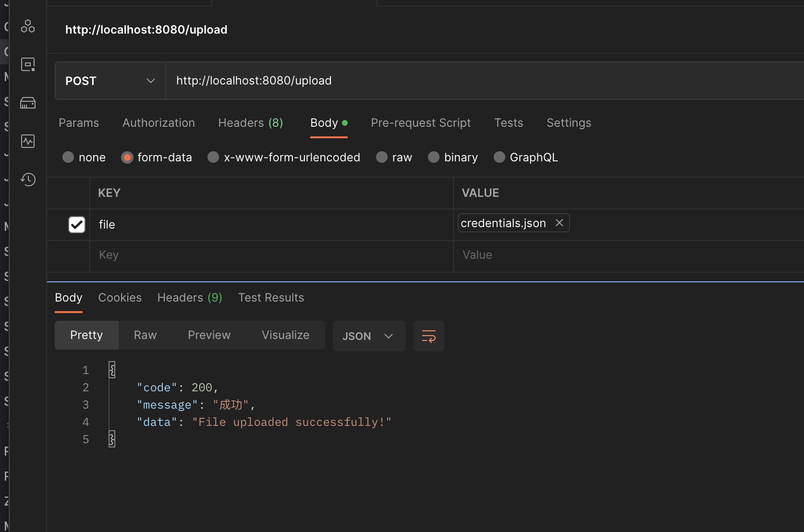Open the request Headers (8) tab
This screenshot has height=532, width=804.
point(250,123)
